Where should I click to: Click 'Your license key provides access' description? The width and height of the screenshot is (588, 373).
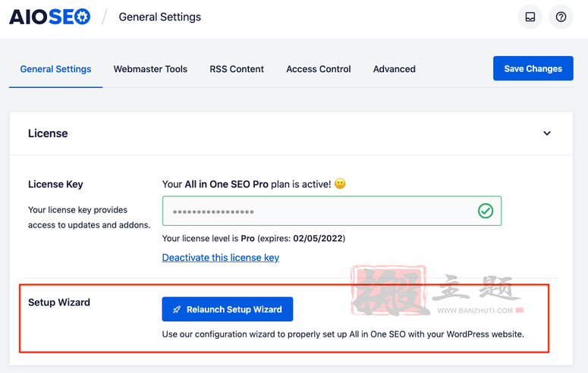[90, 218]
